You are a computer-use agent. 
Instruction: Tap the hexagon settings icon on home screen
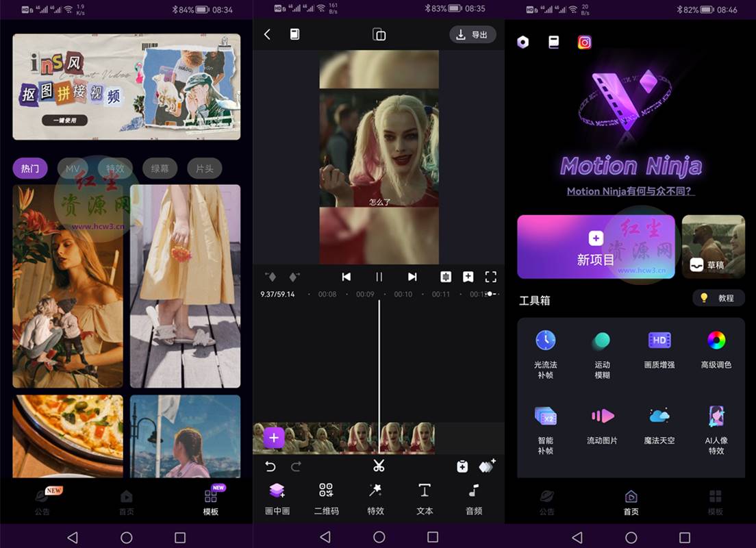(x=523, y=42)
